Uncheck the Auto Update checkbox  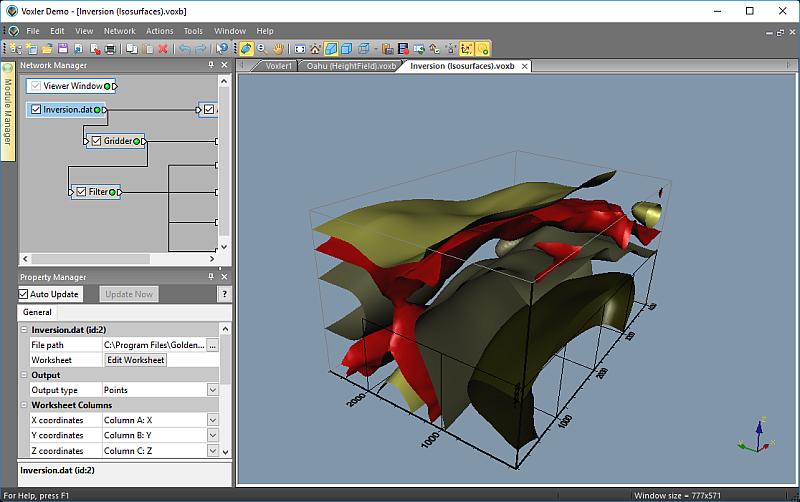(x=25, y=294)
